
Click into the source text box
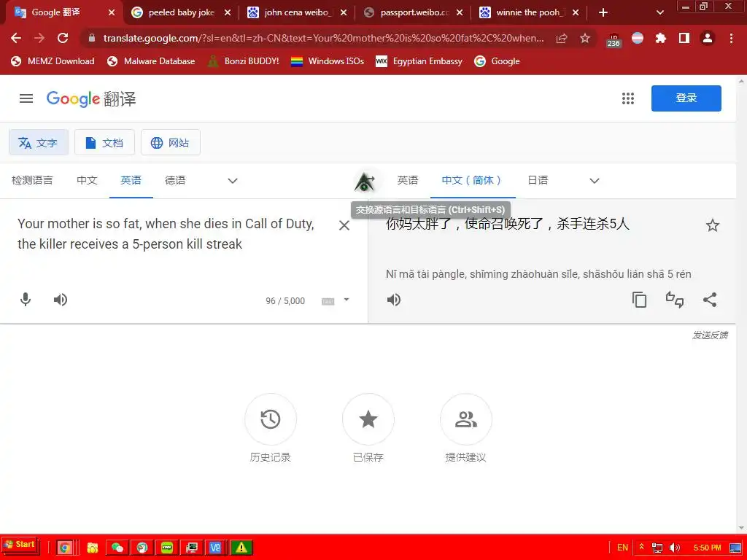tap(167, 234)
